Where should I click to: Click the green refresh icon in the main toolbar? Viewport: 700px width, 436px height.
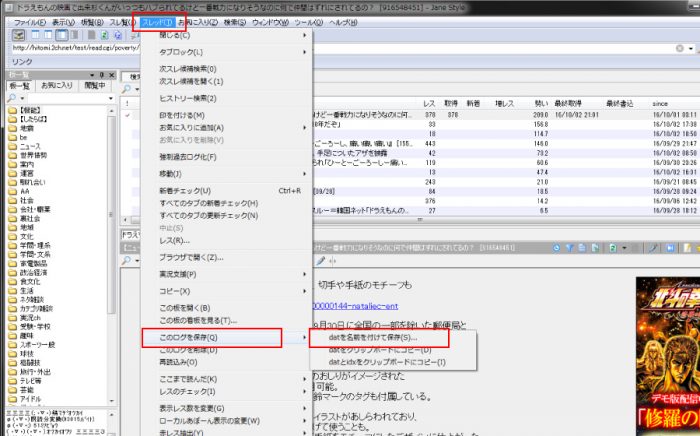point(104,35)
